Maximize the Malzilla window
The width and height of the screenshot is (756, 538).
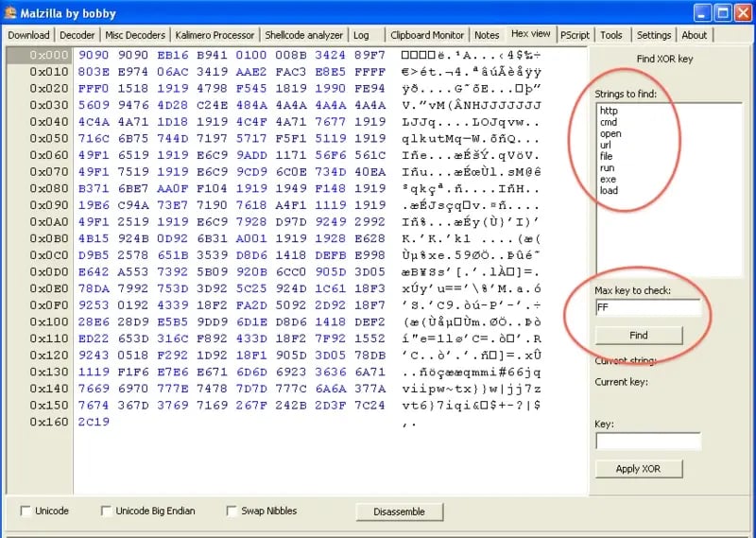click(723, 12)
